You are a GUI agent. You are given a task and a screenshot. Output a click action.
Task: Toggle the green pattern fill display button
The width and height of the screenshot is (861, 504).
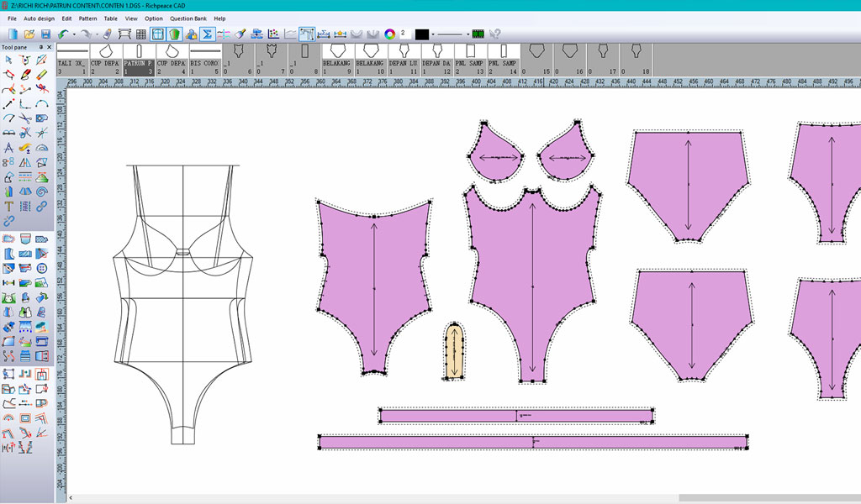(x=174, y=34)
